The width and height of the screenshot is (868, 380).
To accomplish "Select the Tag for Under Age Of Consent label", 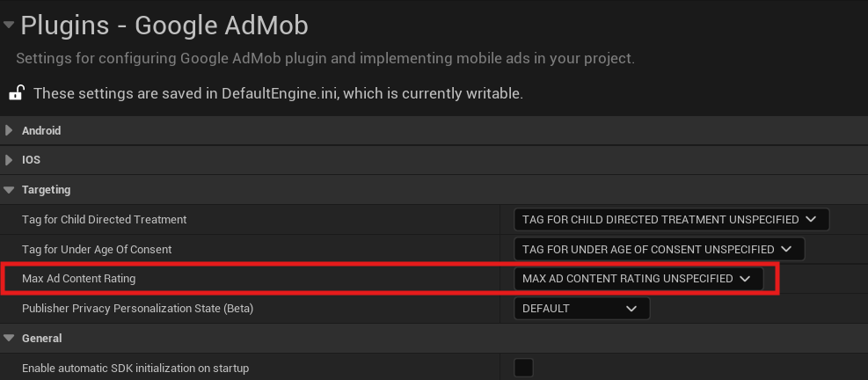I will [x=97, y=249].
